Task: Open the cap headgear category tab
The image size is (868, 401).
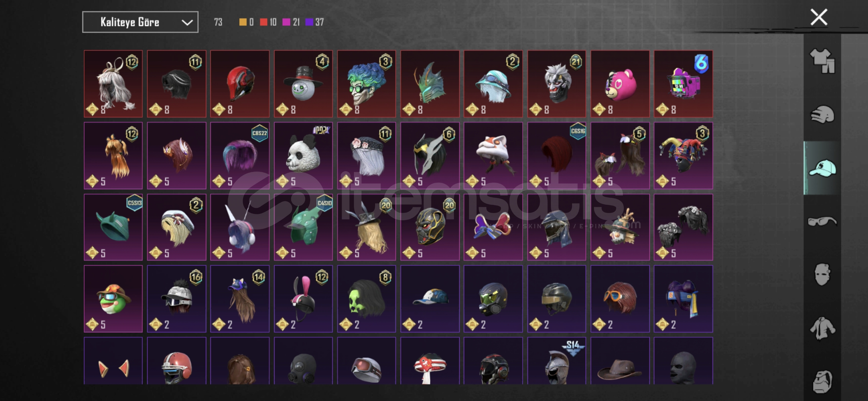Action: 822,168
